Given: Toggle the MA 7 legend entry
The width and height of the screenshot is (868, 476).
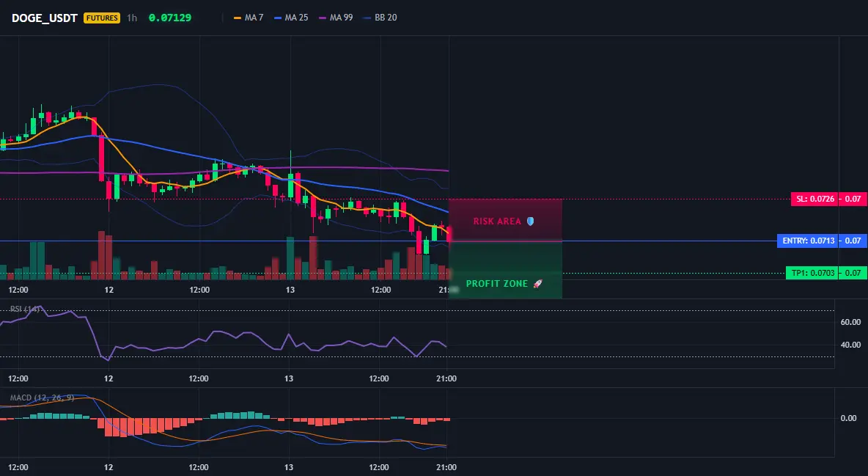Looking at the screenshot, I should tap(249, 18).
